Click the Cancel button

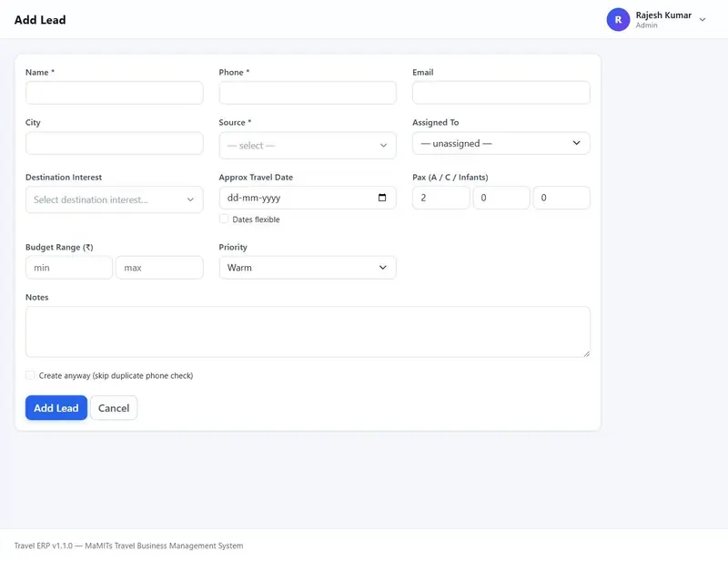click(114, 408)
